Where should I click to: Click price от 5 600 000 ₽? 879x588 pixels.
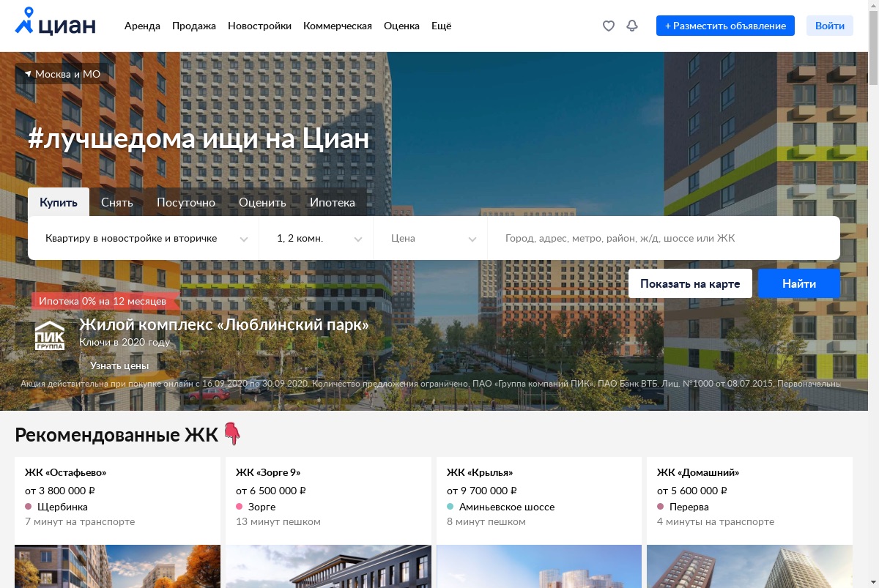692,491
